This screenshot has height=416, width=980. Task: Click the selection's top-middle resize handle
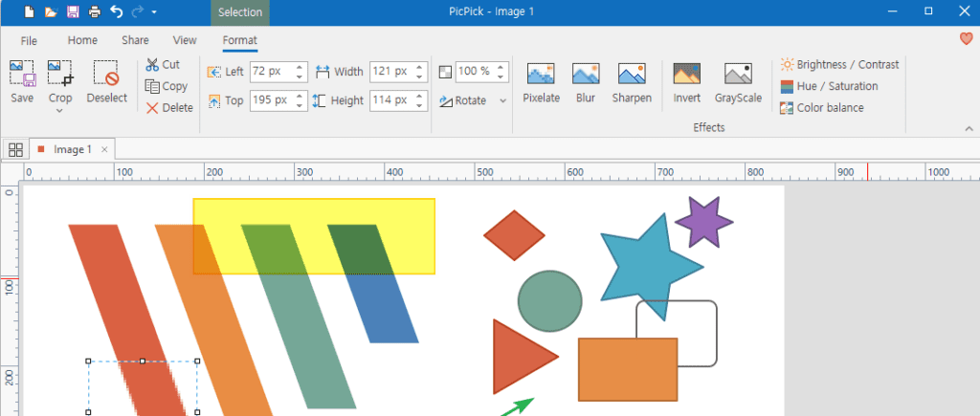[x=143, y=361]
